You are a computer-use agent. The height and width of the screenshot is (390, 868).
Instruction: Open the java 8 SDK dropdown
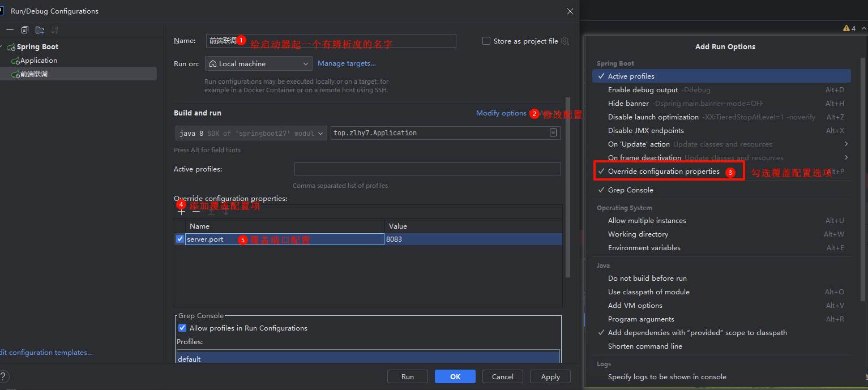click(251, 133)
